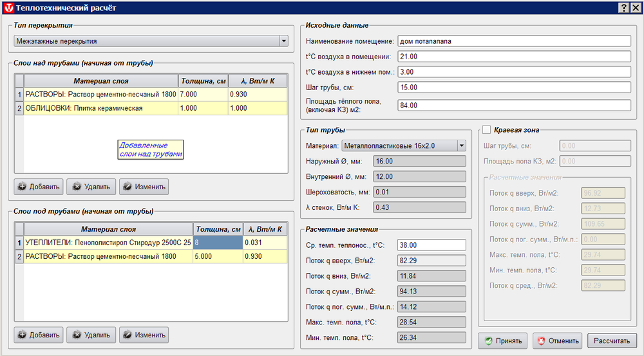Click the Ср. темп. теплонос. field
Viewport: 644px width, 356px height.
point(431,245)
